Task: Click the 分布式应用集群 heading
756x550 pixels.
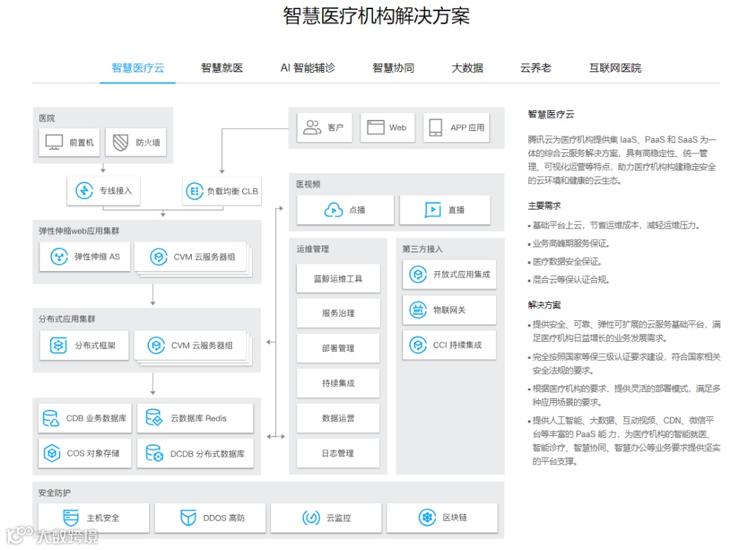Action: tap(67, 319)
